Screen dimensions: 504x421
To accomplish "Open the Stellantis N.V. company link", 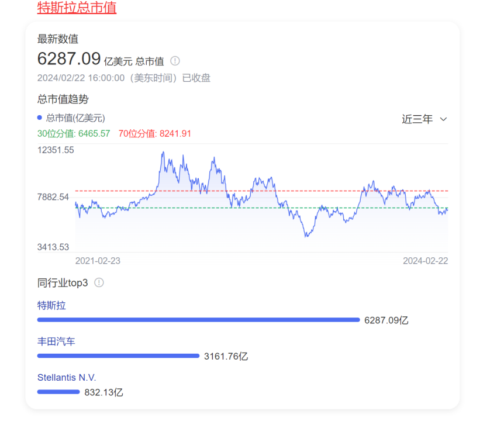I will [67, 377].
